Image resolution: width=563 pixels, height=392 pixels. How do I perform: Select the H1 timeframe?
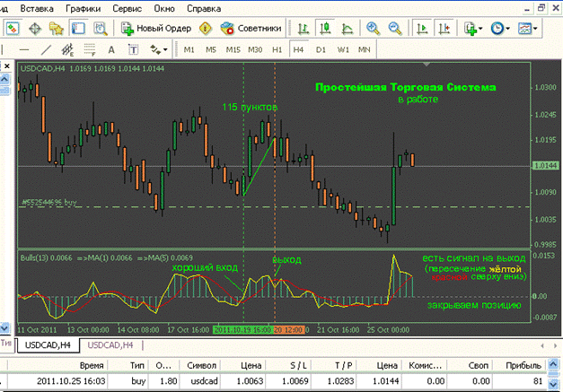(277, 50)
